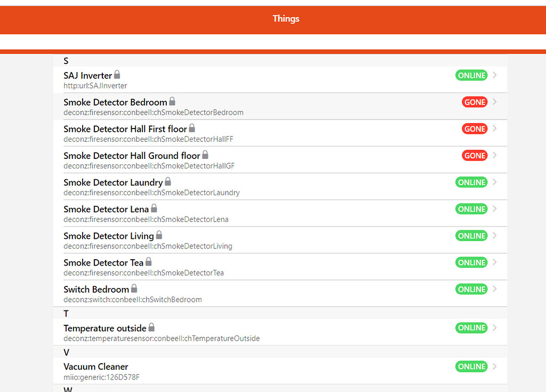Screen dimensions: 546x392
Task: Click the lock icon next to Smoke Detector Lena
Action: (154, 208)
